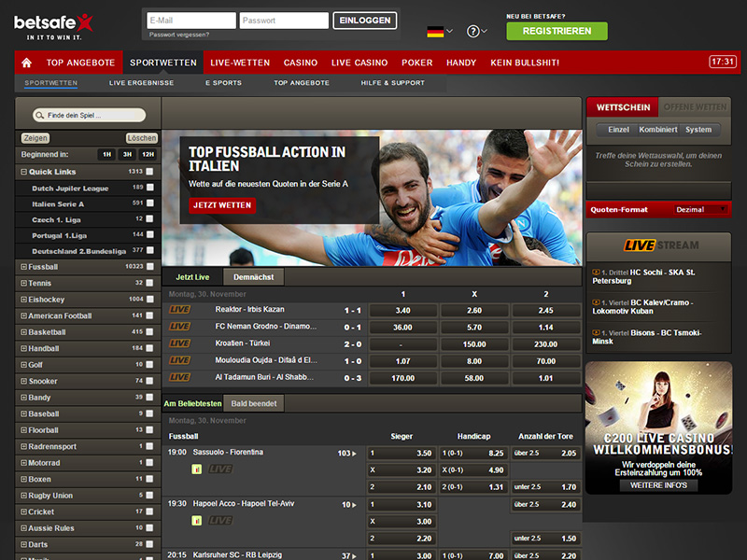Click LIVE badge for Al Tadamun Buri match
The image size is (747, 560).
coord(179,377)
